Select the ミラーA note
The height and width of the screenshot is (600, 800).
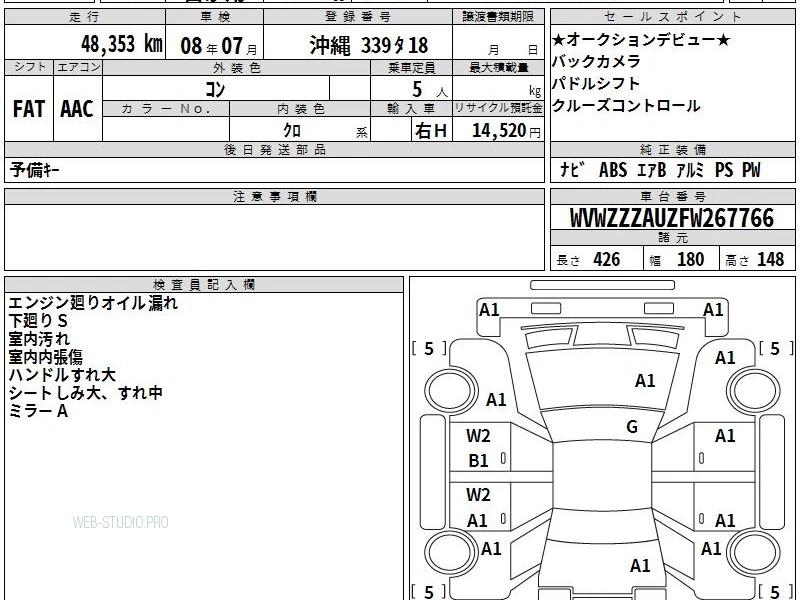click(38, 411)
